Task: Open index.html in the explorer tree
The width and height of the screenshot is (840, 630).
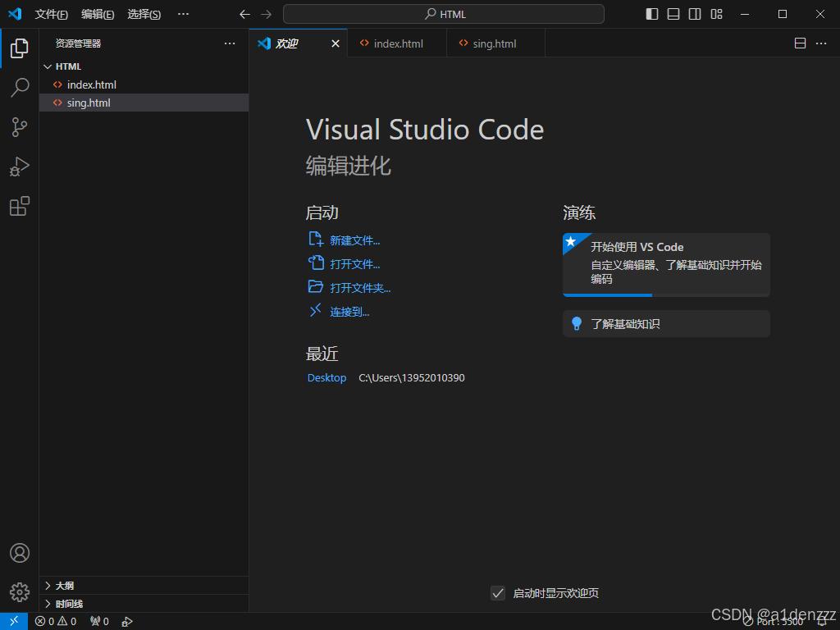Action: pos(144,84)
